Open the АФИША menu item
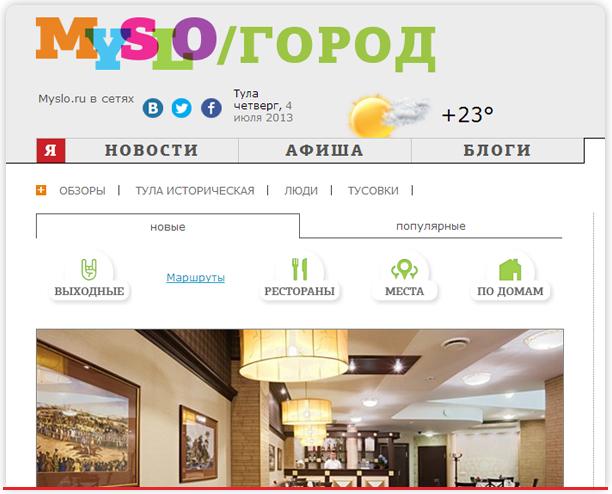Screen dimensions: 612x494 pos(324,150)
